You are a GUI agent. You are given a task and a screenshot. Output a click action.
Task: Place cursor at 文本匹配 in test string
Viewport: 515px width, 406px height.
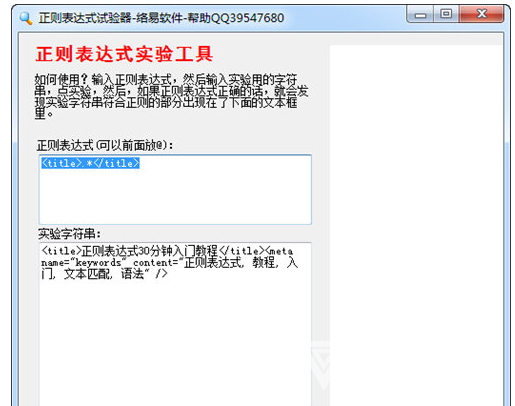point(86,274)
